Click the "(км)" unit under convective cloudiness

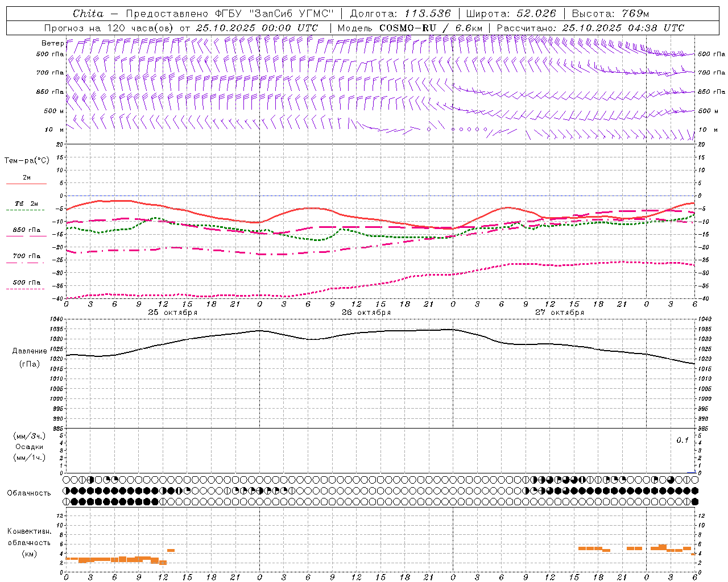30,554
